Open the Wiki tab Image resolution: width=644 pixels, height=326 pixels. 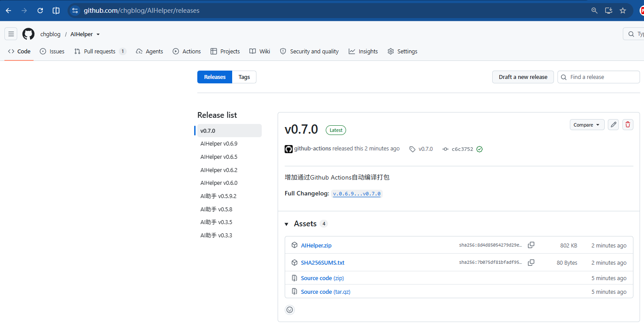tap(260, 52)
